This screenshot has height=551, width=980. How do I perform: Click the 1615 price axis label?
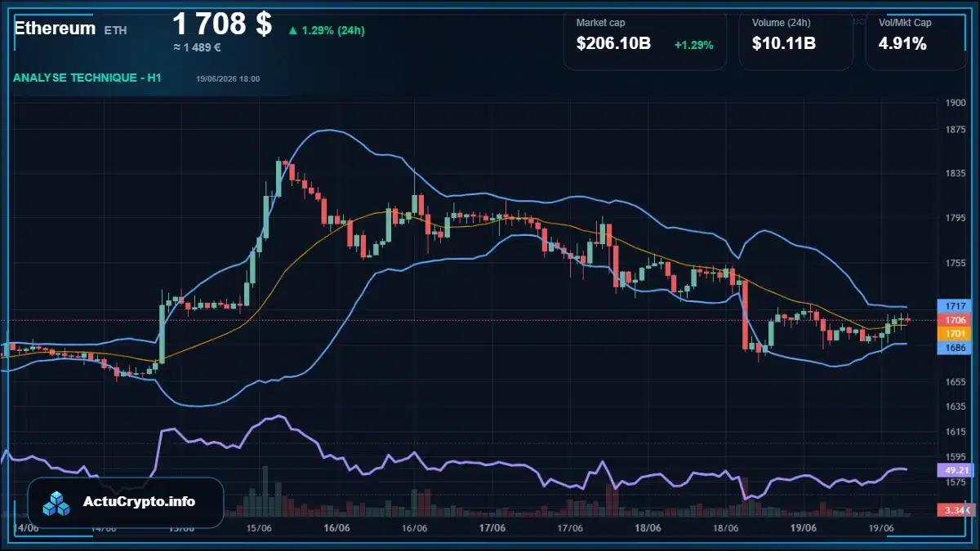(x=955, y=432)
